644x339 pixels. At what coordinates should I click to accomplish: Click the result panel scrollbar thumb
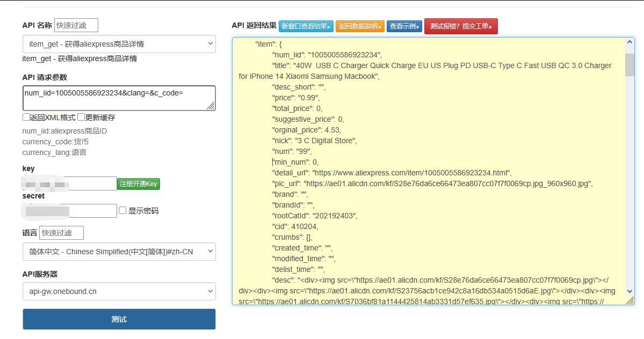(x=629, y=65)
